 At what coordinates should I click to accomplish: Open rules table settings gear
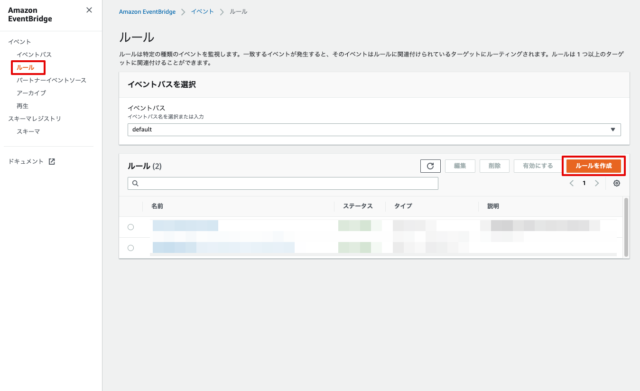(x=616, y=183)
